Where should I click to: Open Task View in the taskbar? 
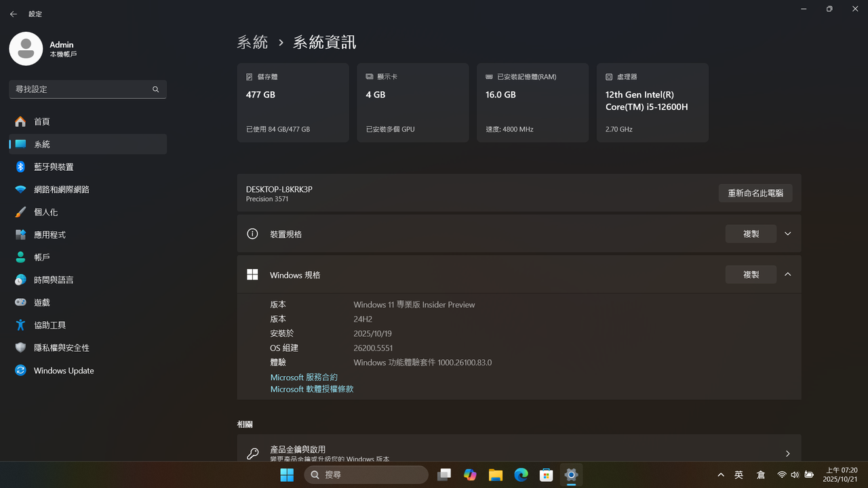[x=444, y=475]
